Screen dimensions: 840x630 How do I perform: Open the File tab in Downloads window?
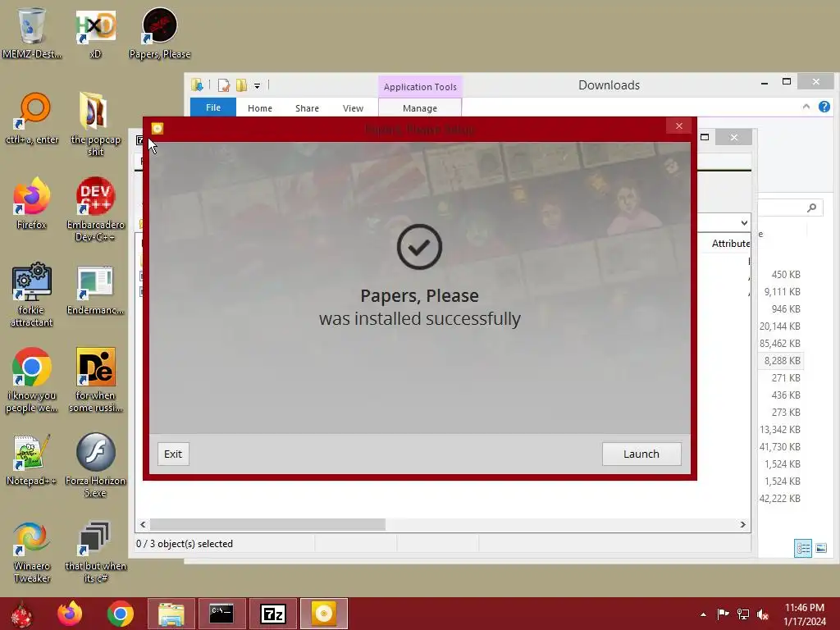212,107
